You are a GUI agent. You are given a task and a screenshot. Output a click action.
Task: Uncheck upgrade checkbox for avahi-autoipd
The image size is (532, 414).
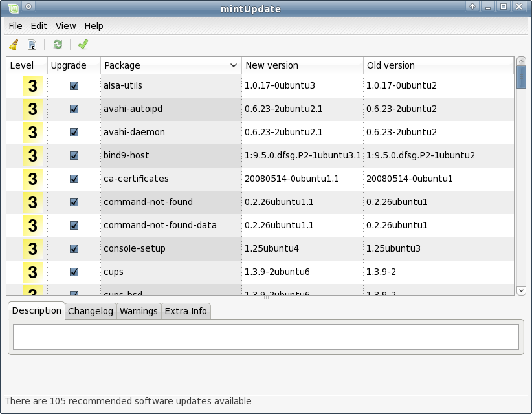(74, 109)
